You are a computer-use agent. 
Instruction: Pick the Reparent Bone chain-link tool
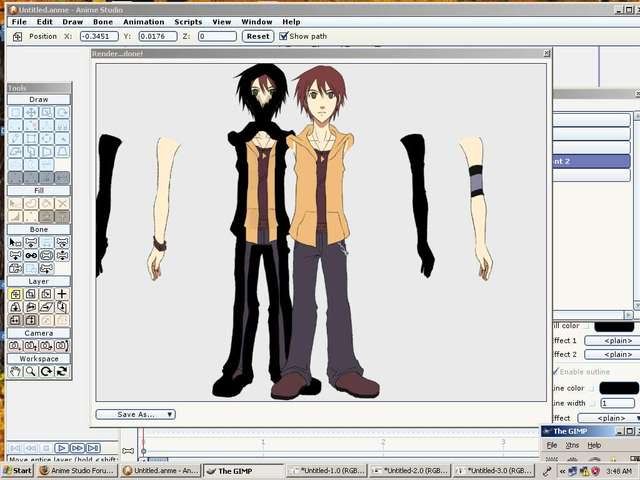(31, 255)
